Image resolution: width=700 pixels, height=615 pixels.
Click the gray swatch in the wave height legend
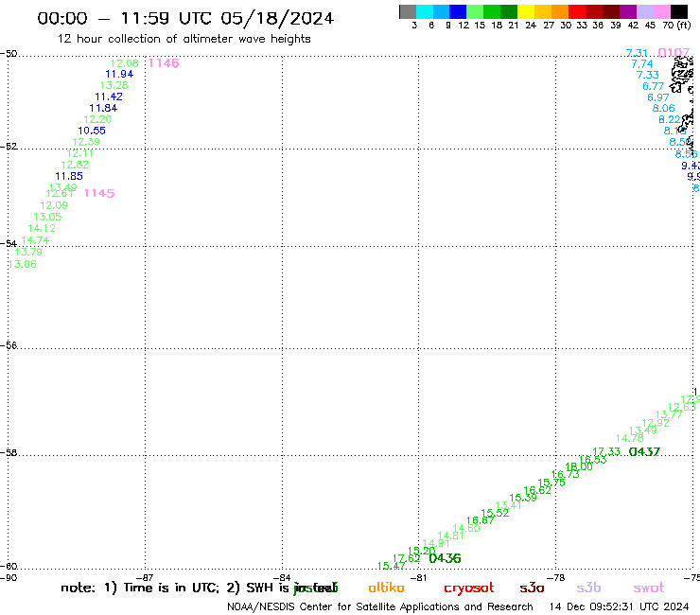[408, 11]
